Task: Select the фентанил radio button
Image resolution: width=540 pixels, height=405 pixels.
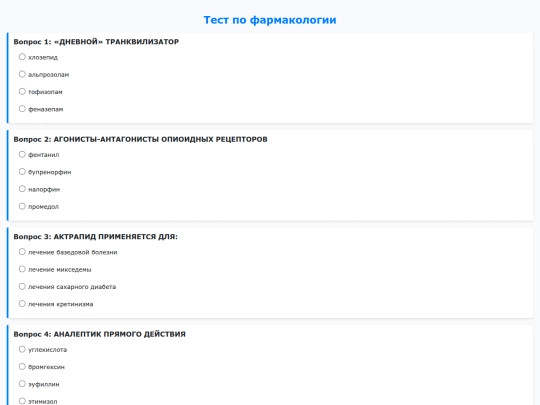Action: (x=22, y=154)
